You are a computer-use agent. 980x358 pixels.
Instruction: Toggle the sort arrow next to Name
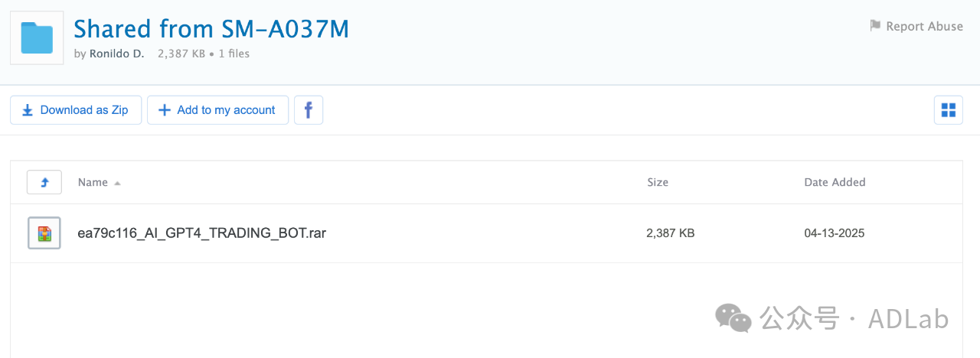(x=117, y=183)
